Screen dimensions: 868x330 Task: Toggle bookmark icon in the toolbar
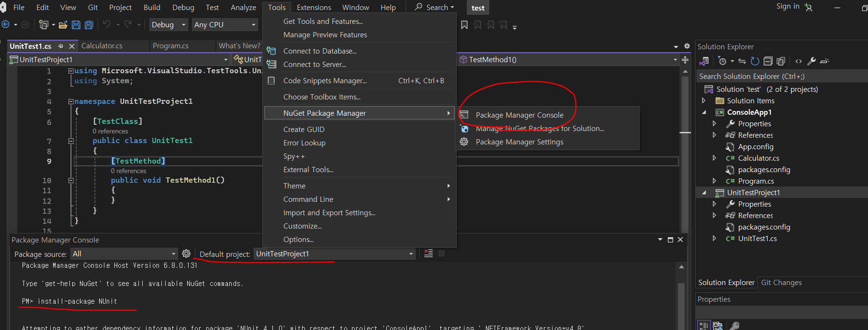point(464,25)
